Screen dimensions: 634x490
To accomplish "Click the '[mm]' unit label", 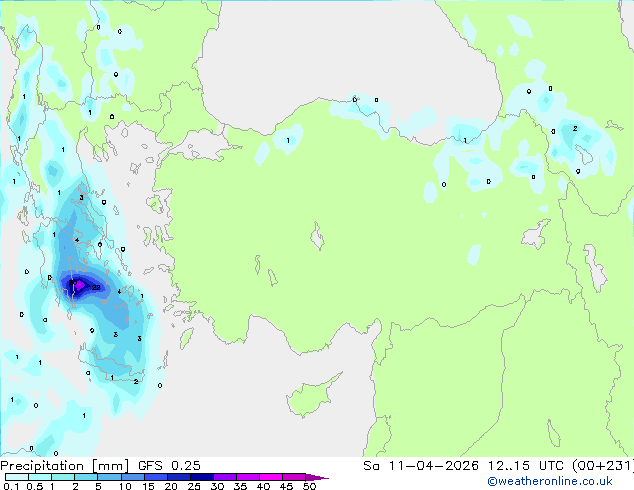I will (x=110, y=466).
